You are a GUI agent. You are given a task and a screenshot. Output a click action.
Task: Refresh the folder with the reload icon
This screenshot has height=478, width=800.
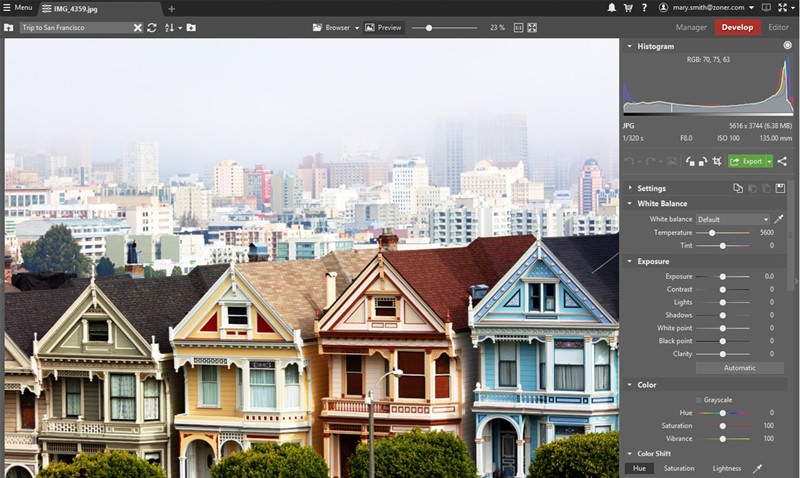[x=152, y=28]
